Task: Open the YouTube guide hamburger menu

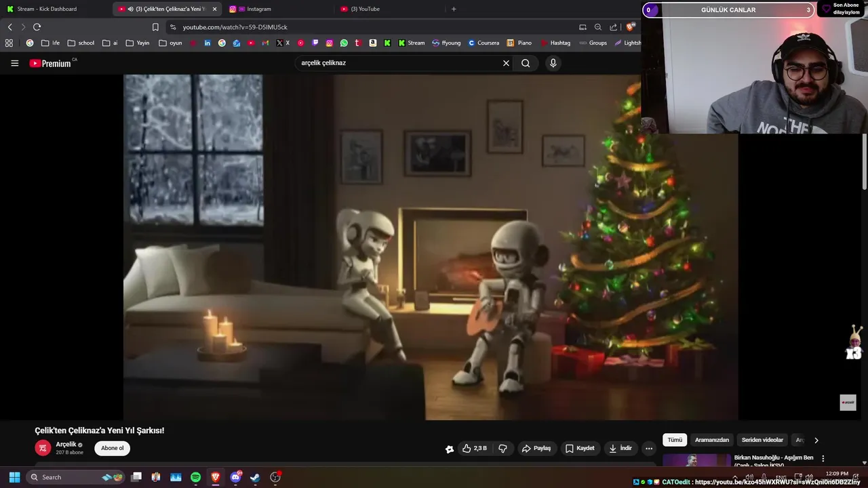Action: coord(14,63)
